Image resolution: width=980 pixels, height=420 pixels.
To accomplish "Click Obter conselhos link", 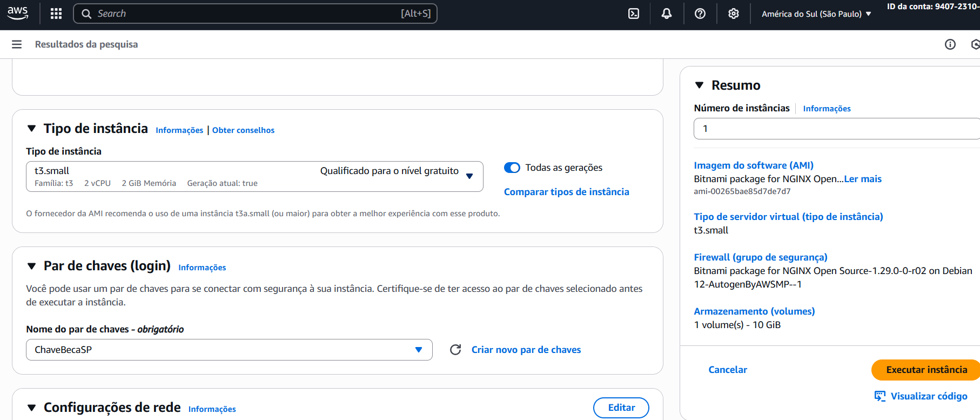I will [x=243, y=130].
